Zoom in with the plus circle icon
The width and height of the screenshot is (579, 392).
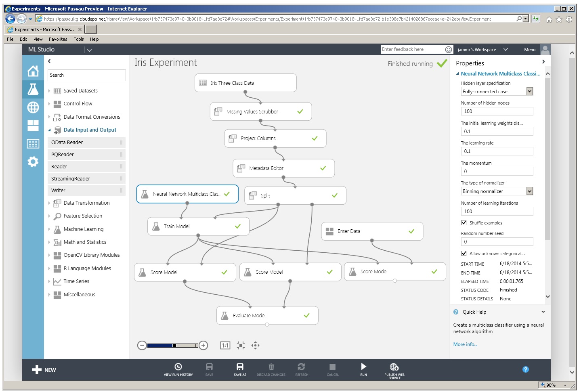(x=203, y=346)
